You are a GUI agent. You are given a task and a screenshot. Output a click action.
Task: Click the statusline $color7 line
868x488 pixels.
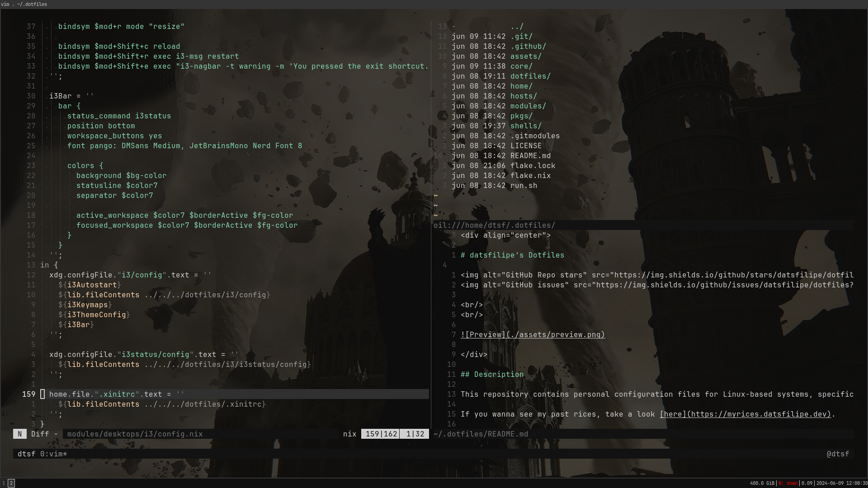pyautogui.click(x=117, y=186)
